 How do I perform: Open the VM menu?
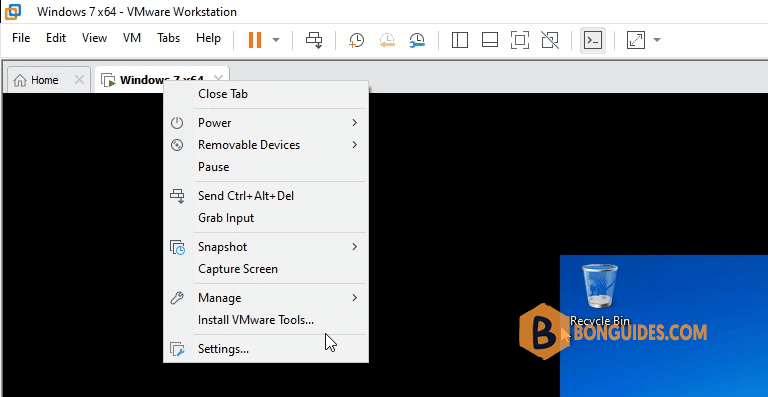point(132,38)
